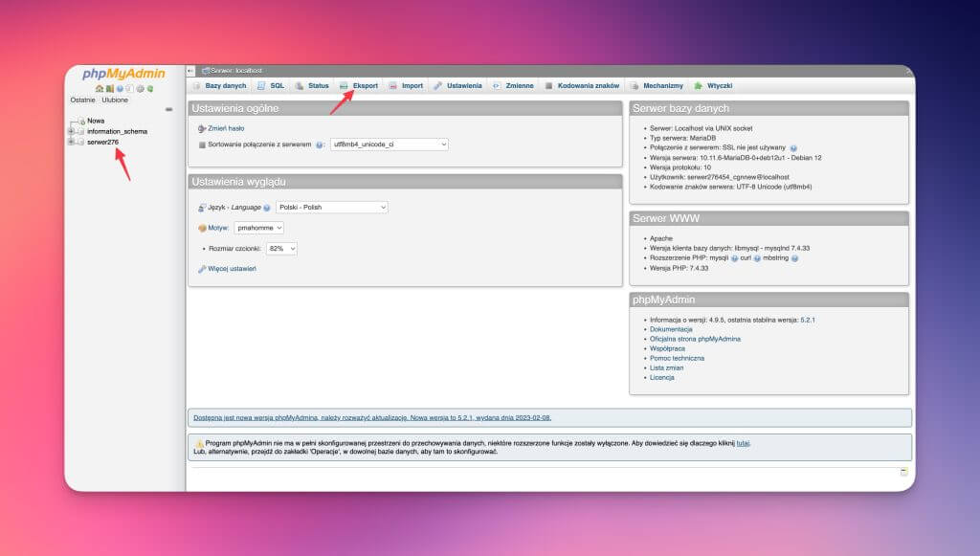Click the console icon at bottom right

point(903,472)
